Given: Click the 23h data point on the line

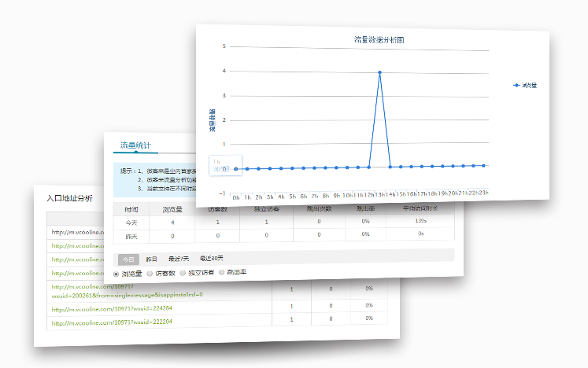Looking at the screenshot, I should coord(483,166).
